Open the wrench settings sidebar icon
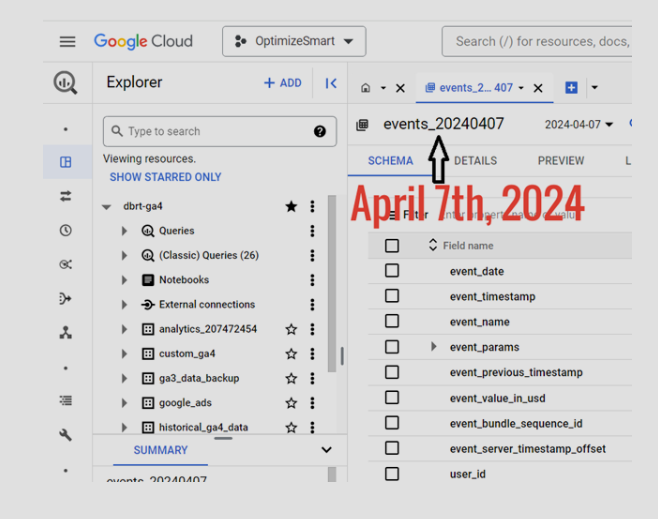This screenshot has height=519, width=658. point(65,435)
